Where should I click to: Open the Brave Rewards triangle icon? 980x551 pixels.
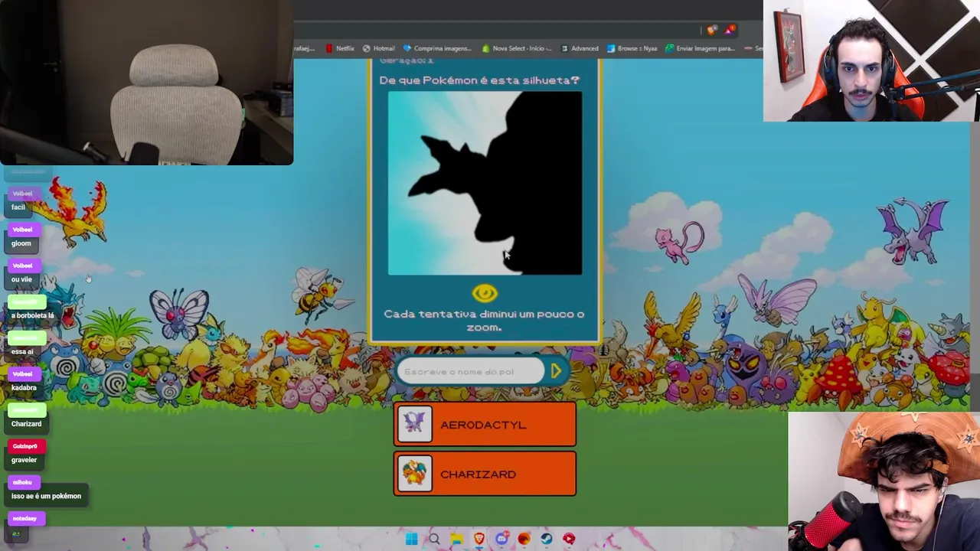click(x=729, y=30)
